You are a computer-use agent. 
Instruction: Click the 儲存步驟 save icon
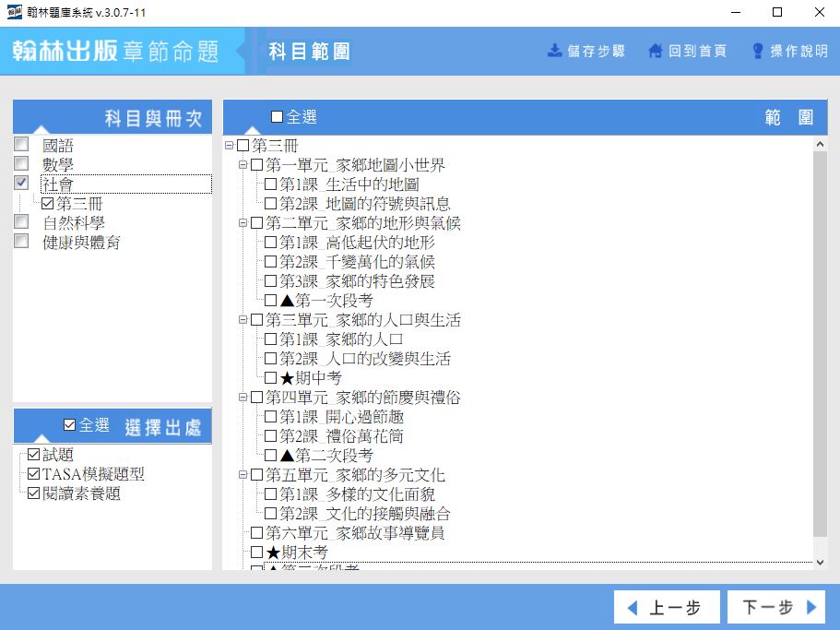point(555,51)
